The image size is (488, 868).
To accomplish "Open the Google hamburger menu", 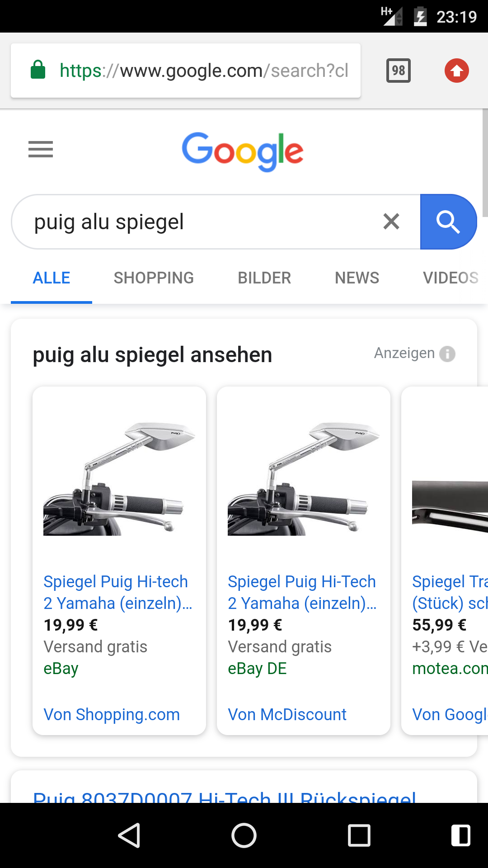I will tap(41, 149).
